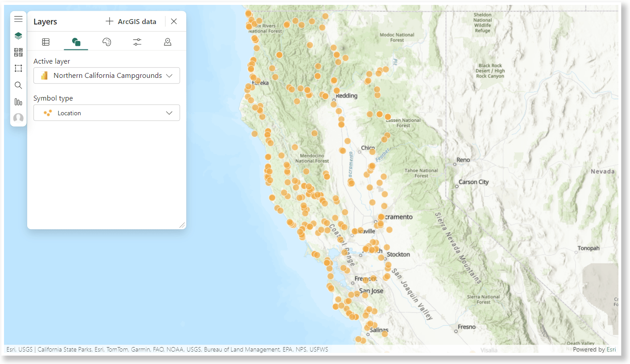Click the Northern California Campgrounds layer icon

pyautogui.click(x=44, y=76)
